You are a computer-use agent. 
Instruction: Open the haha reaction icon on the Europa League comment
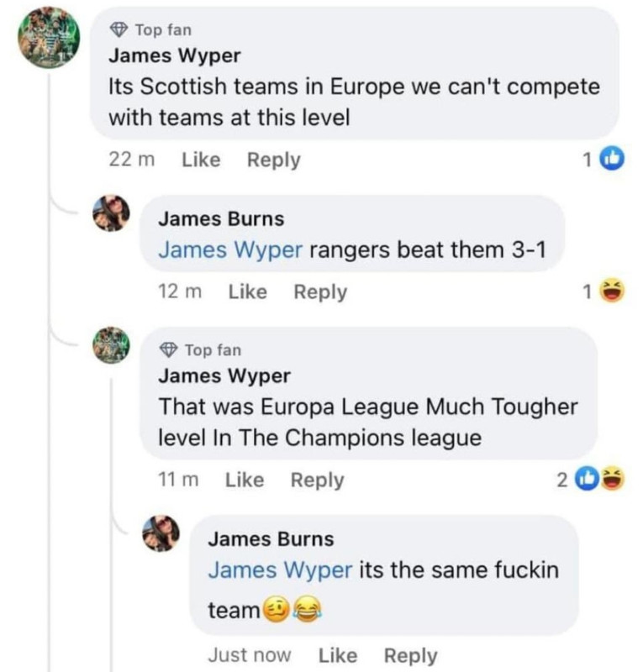(612, 480)
